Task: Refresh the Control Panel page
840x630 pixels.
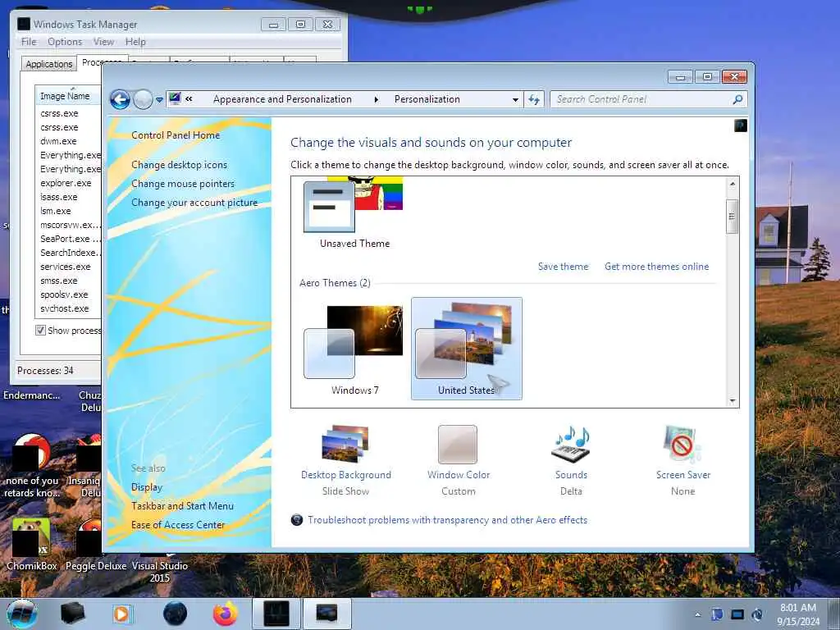Action: point(534,99)
